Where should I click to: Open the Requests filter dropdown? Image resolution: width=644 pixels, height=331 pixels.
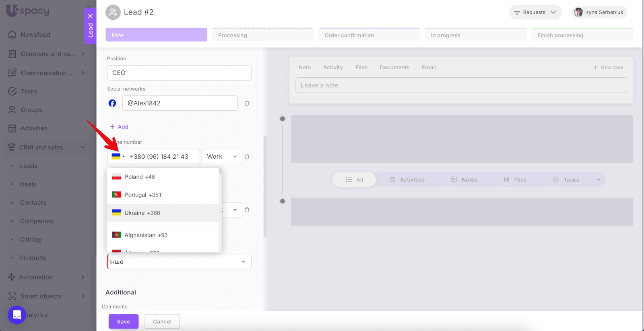click(x=535, y=12)
